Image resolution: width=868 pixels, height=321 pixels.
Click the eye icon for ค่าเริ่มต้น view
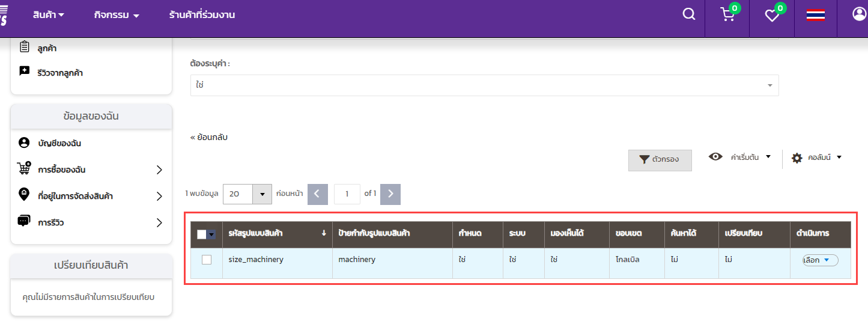tap(715, 157)
